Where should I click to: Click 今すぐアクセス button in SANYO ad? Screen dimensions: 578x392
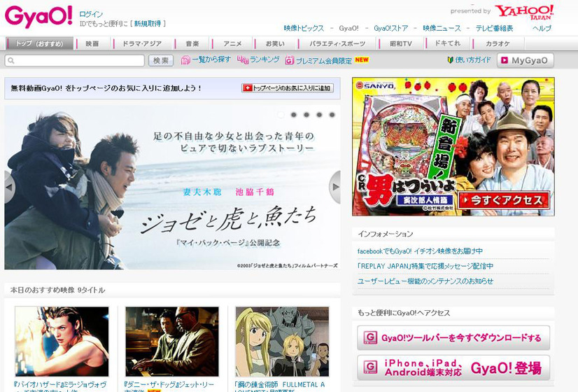504,200
